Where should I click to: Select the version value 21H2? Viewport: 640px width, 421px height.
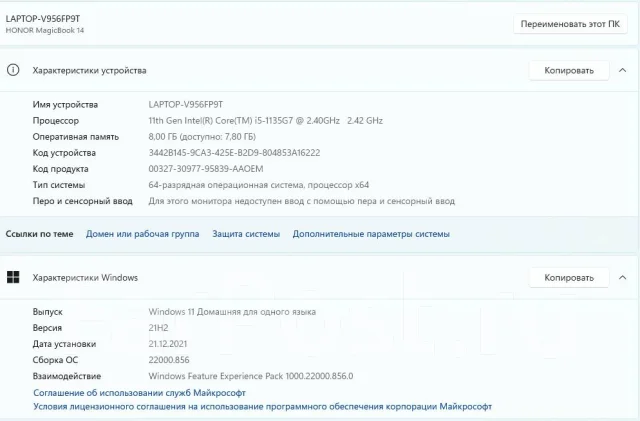[158, 328]
